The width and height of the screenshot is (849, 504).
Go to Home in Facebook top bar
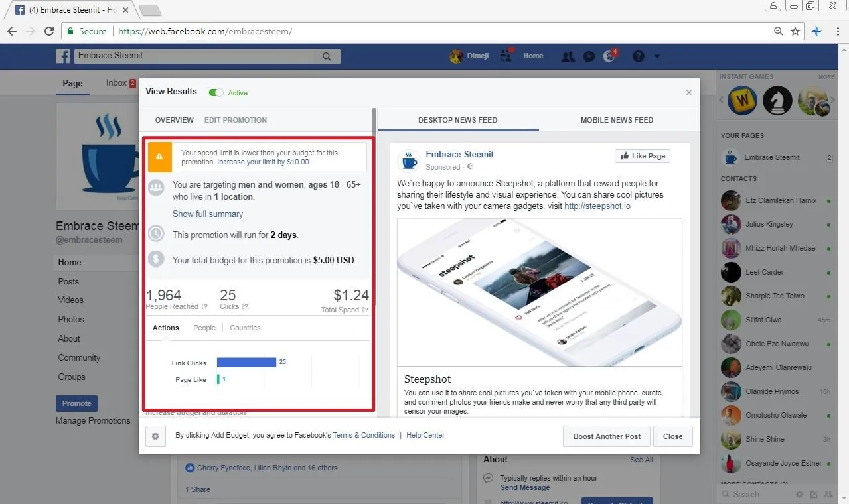[x=533, y=56]
